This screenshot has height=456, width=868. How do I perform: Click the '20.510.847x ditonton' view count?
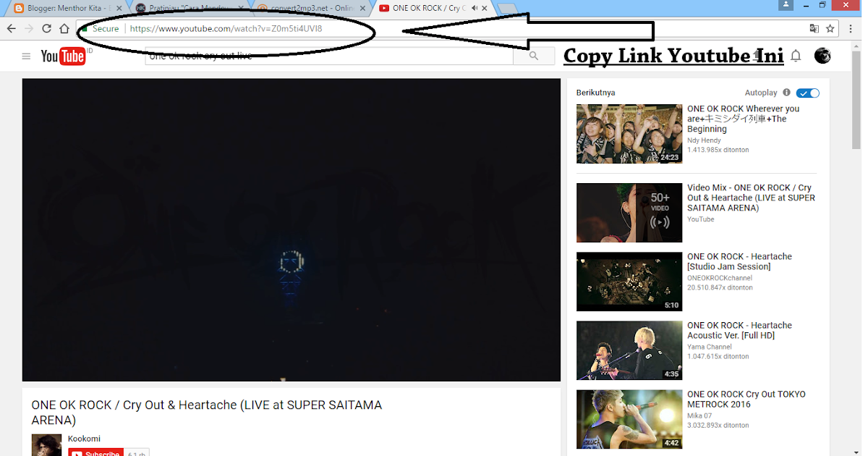coord(720,287)
